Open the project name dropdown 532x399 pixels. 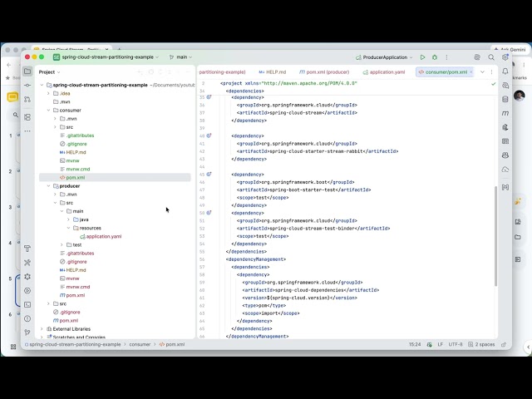coord(106,57)
